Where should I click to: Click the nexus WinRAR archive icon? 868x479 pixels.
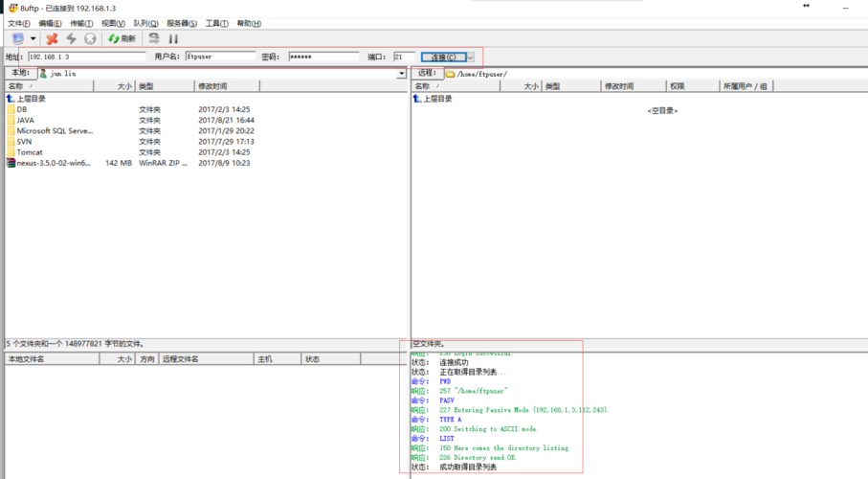11,163
